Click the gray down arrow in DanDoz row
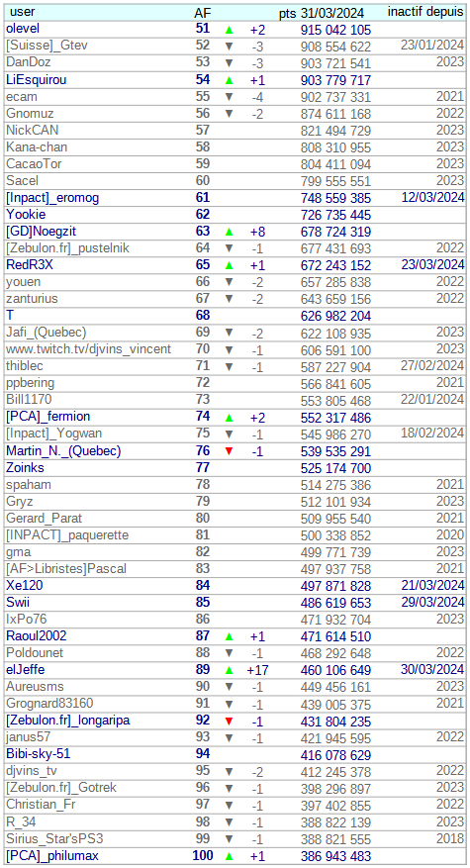 click(x=230, y=63)
